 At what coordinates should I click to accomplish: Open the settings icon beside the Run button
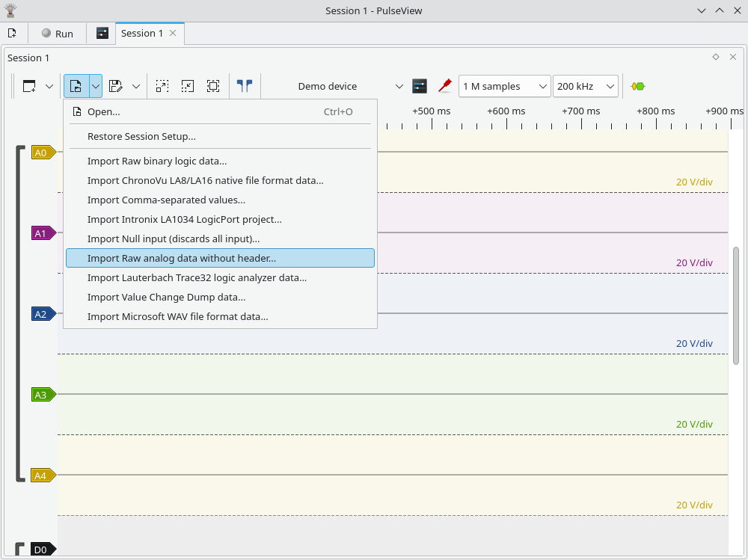[x=102, y=33]
